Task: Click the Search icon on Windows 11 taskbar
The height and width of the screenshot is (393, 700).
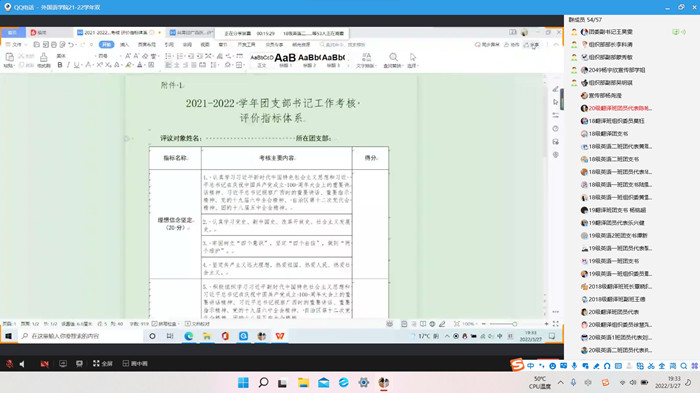Action: pyautogui.click(x=263, y=383)
